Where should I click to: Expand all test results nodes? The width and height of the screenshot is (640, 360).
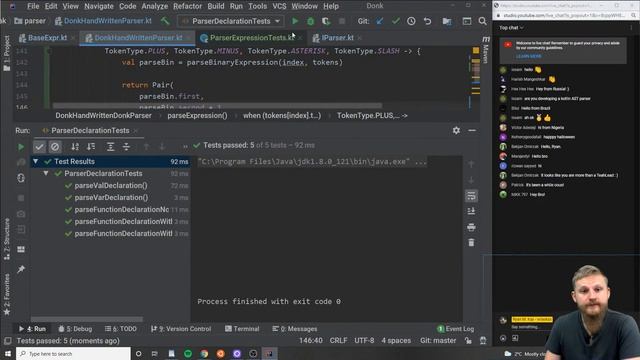pyautogui.click(x=110, y=147)
